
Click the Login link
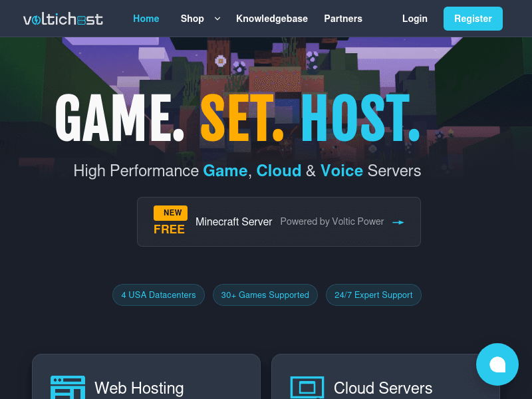pyautogui.click(x=414, y=19)
